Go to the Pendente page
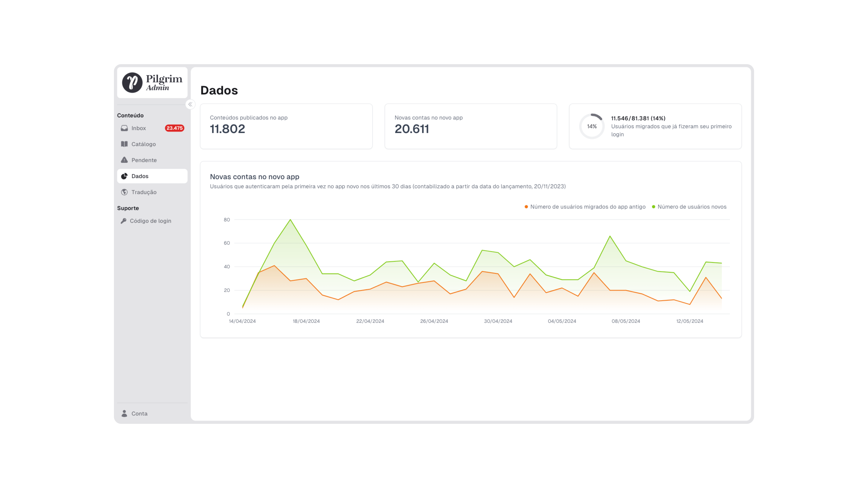868x488 pixels. click(x=152, y=160)
